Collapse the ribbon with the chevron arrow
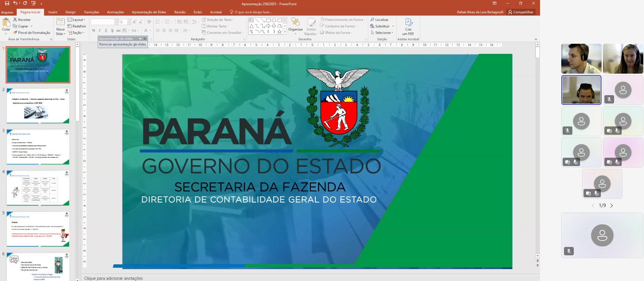Viewport: 644px width, 281px height. coord(536,39)
